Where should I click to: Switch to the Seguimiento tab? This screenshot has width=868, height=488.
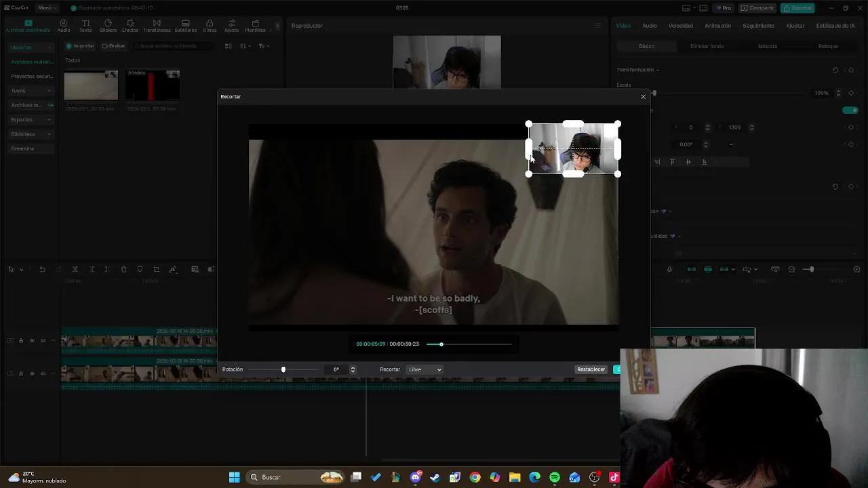point(758,26)
